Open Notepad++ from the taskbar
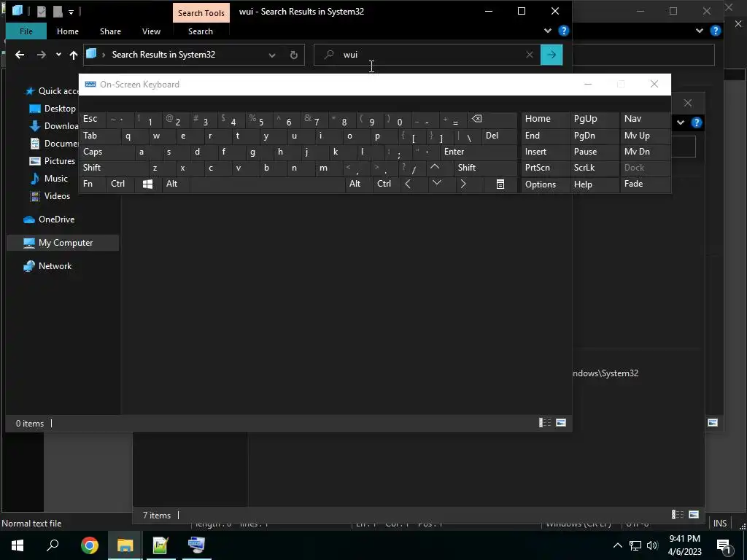This screenshot has width=747, height=560. coord(160,545)
